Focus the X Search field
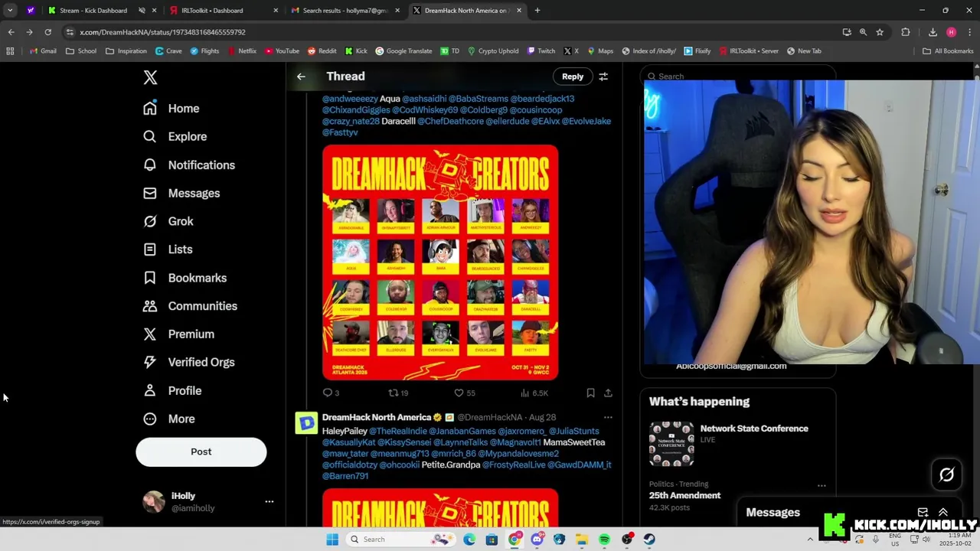 [x=738, y=76]
